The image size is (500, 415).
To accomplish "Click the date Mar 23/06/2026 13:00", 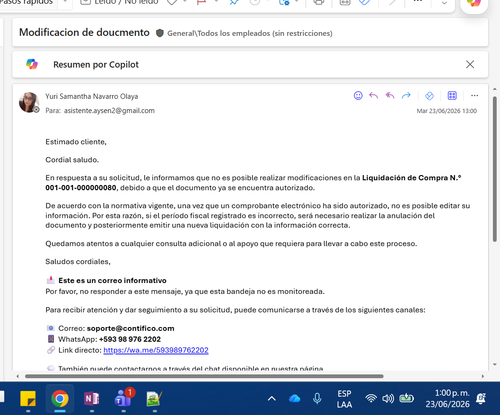I will tap(447, 111).
